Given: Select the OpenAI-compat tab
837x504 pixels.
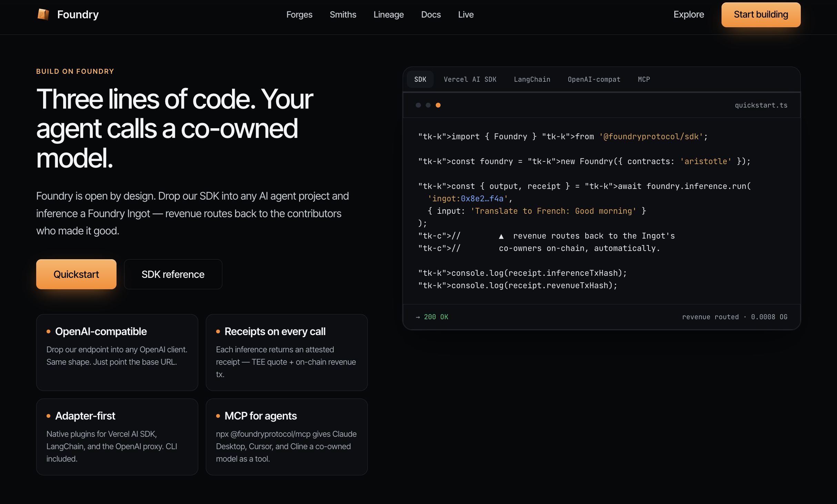Looking at the screenshot, I should [x=594, y=79].
